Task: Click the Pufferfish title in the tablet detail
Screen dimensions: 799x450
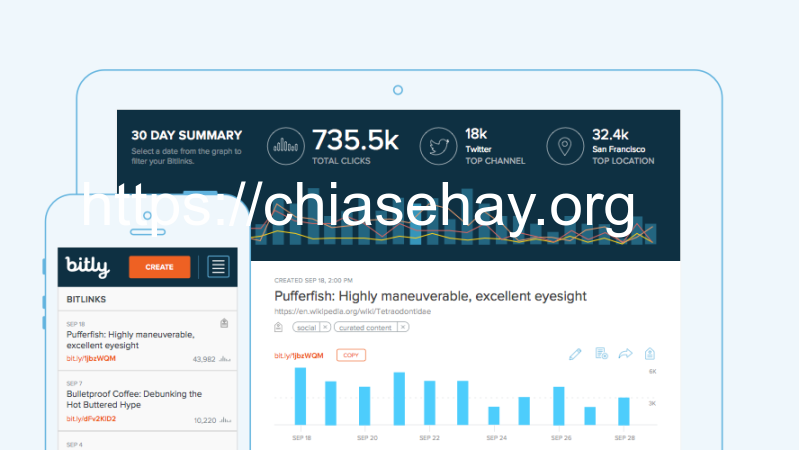Action: pos(430,296)
